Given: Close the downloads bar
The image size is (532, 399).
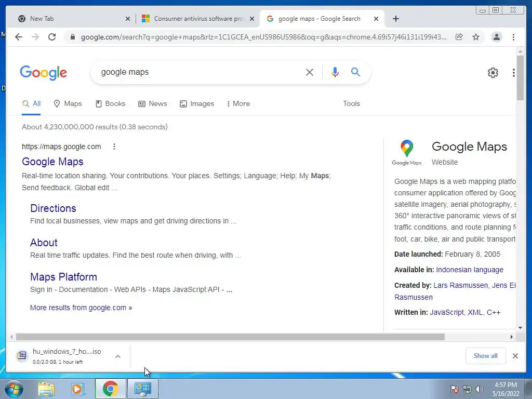Looking at the screenshot, I should pos(515,356).
